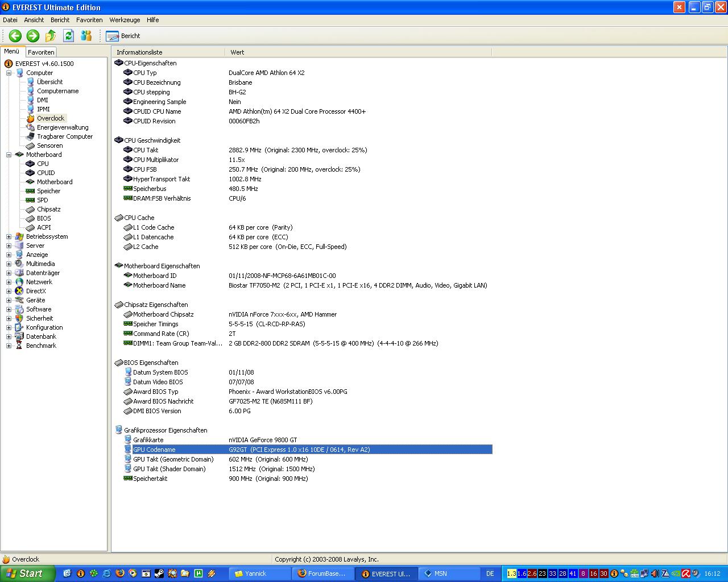Image resolution: width=728 pixels, height=582 pixels.
Task: Expand the Datenträger tree node
Action: point(9,273)
